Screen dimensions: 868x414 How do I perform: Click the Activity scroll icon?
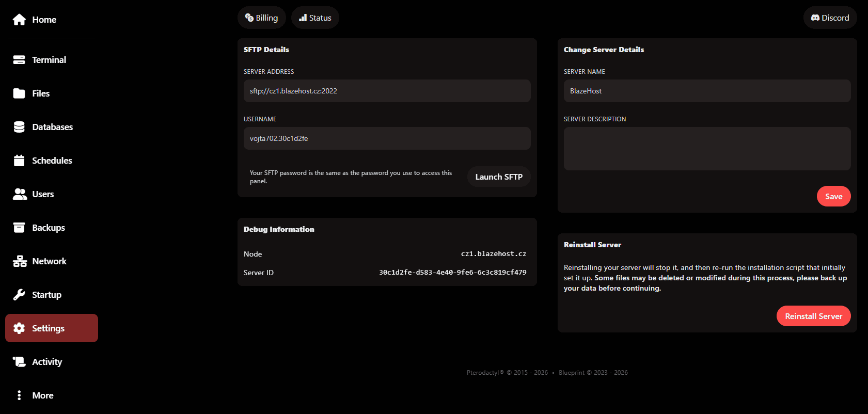[19, 362]
